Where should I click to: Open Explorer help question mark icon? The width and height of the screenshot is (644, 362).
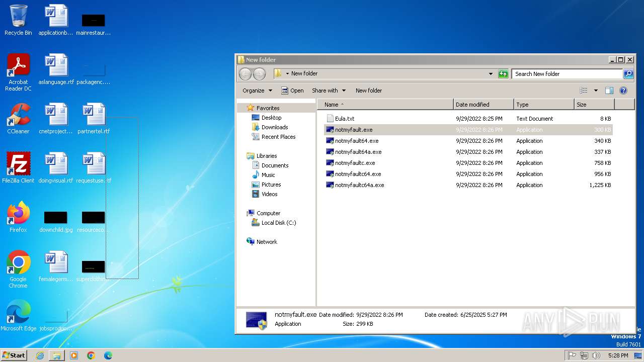[623, 90]
